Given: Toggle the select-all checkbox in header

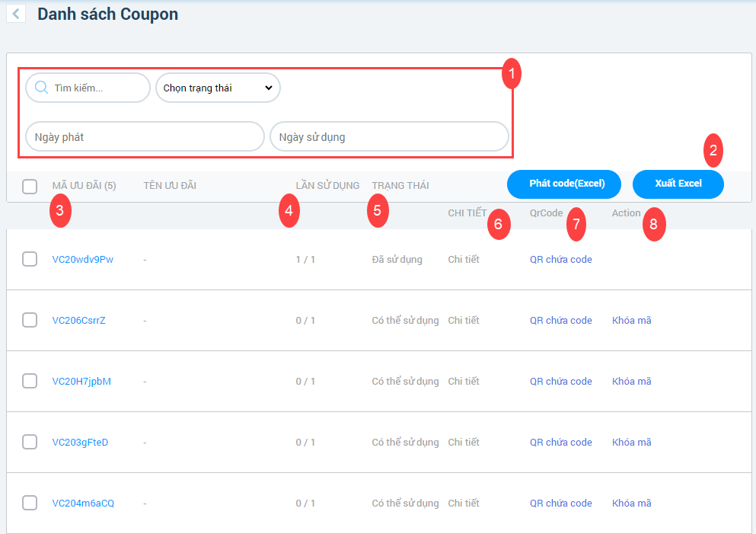Looking at the screenshot, I should pos(30,186).
